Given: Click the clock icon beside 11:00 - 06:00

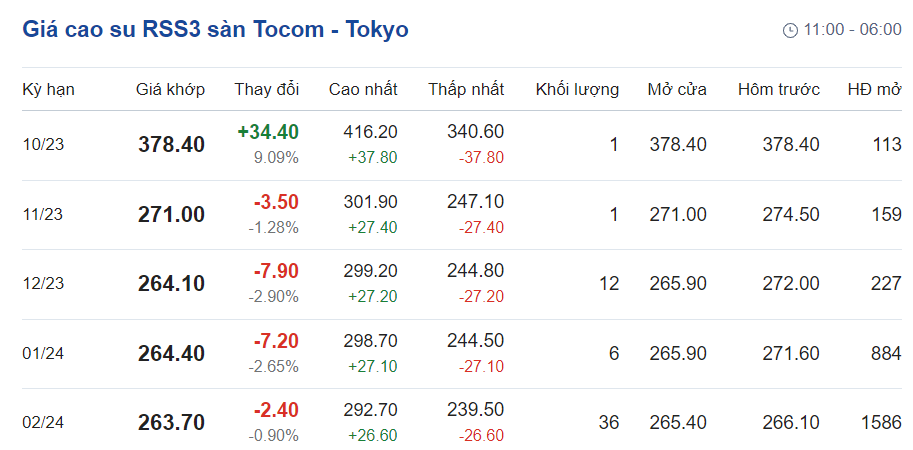Looking at the screenshot, I should click(x=790, y=31).
